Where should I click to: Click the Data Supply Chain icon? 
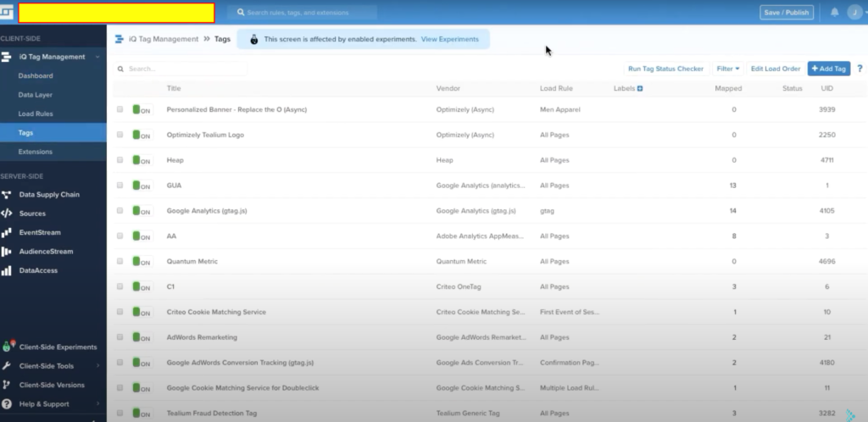pos(6,195)
